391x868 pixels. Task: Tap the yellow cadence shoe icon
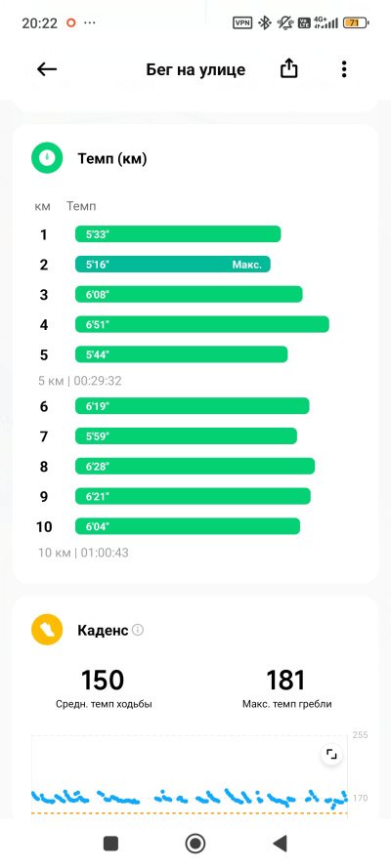point(47,630)
